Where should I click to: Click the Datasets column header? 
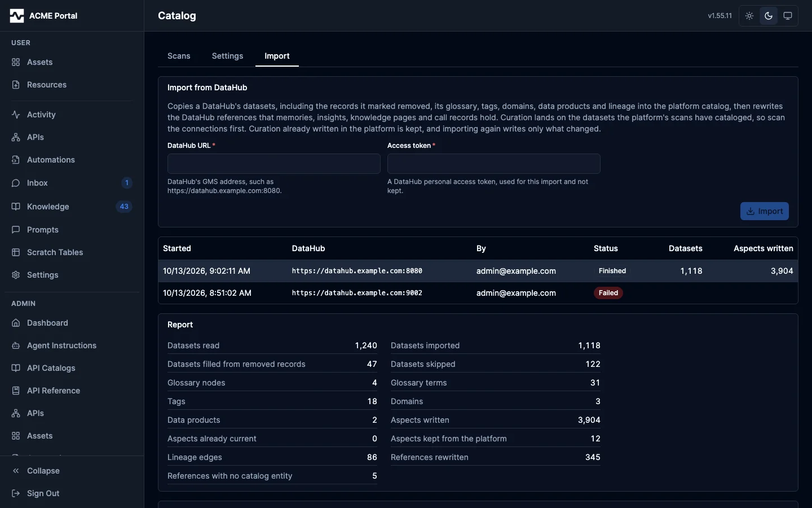(x=686, y=248)
